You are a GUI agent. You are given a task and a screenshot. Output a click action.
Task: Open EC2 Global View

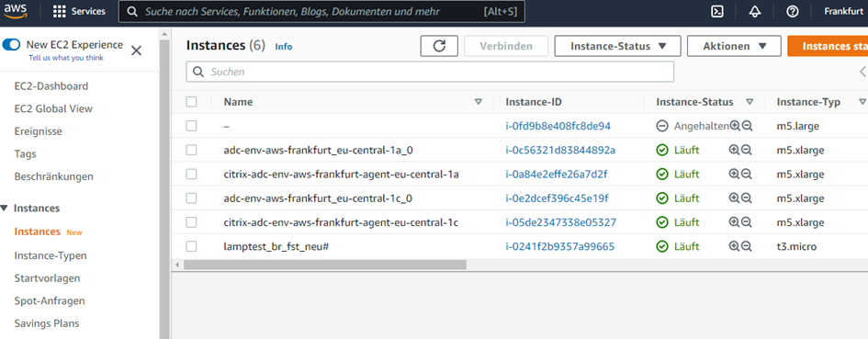(53, 108)
